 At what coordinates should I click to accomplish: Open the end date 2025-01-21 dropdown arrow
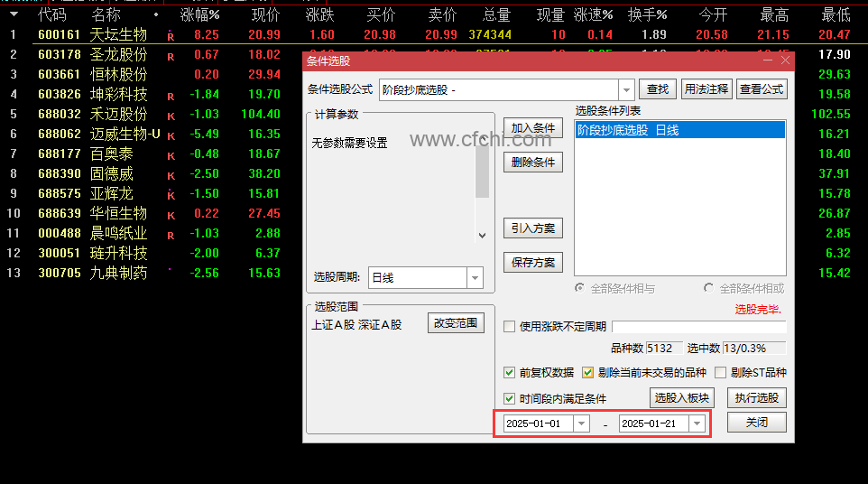(697, 423)
